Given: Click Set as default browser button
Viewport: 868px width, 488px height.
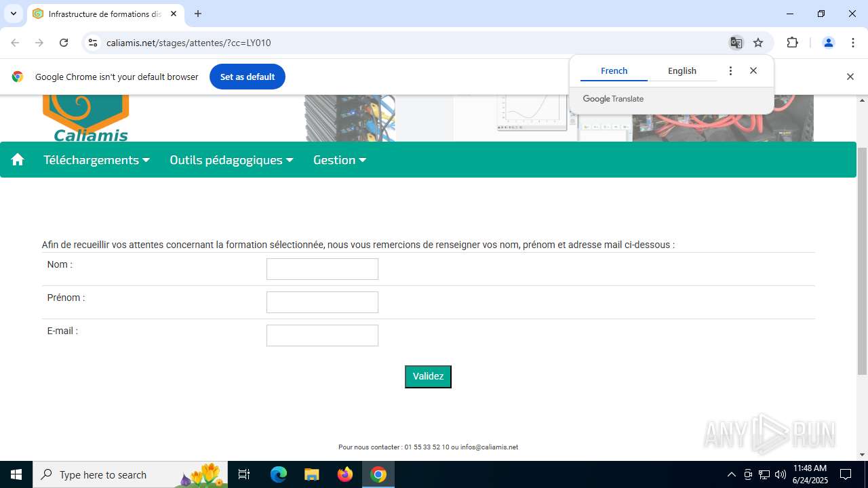Looking at the screenshot, I should (248, 77).
